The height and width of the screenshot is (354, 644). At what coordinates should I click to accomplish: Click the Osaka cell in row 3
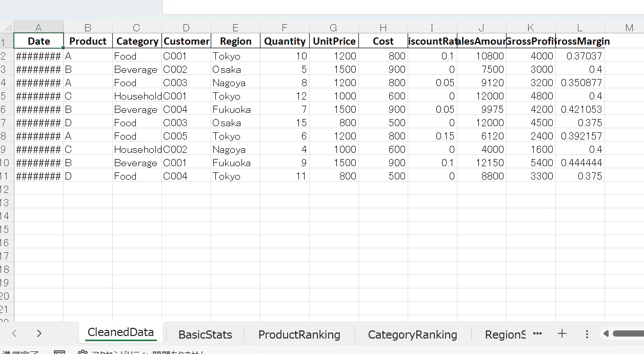point(235,69)
